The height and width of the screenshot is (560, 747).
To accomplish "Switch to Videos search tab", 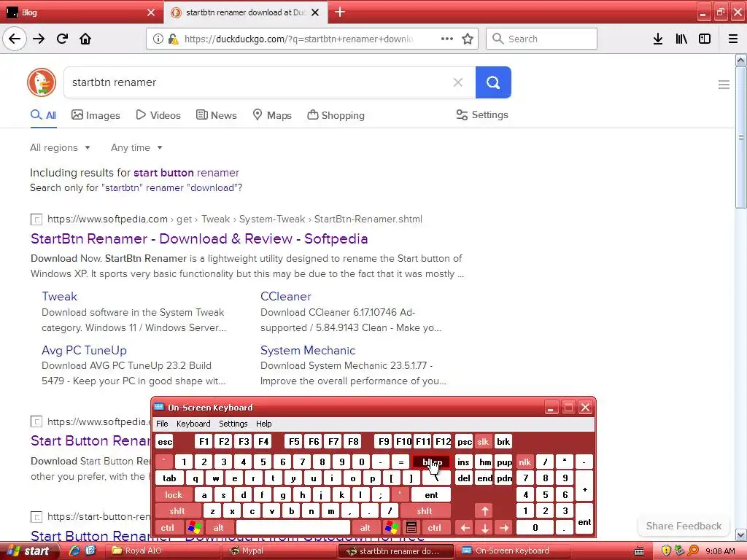I will coord(158,115).
